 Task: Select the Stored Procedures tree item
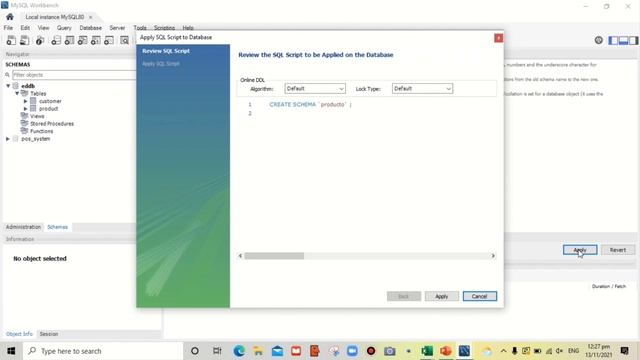pyautogui.click(x=52, y=124)
